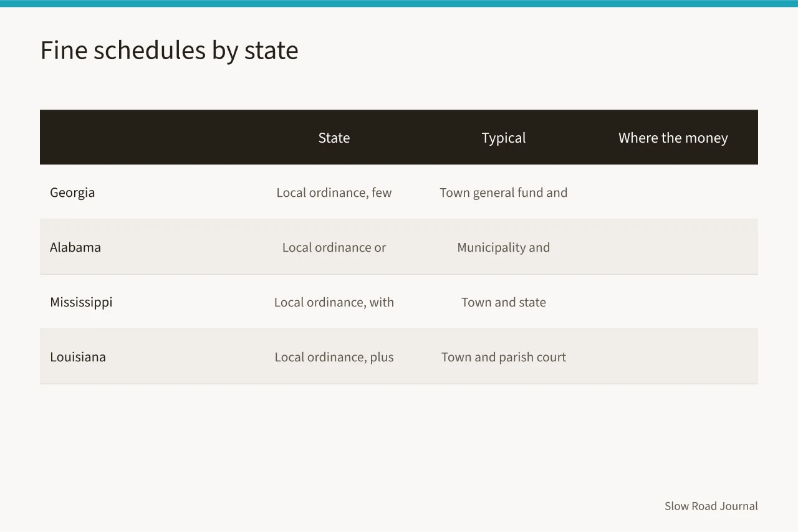Image resolution: width=798 pixels, height=532 pixels.
Task: Click 'Local ordinance or' cell
Action: click(x=334, y=247)
